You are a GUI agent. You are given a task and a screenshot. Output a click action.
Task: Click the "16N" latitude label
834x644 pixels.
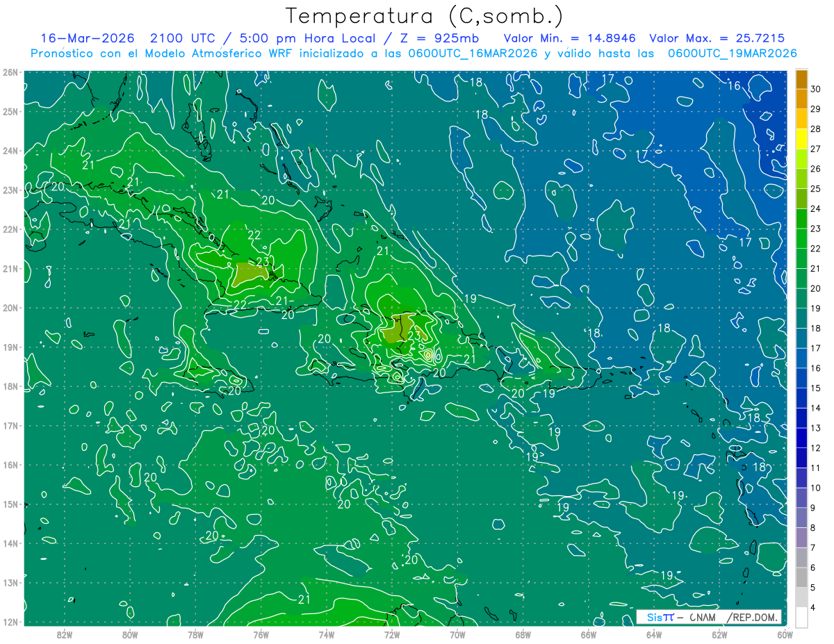(x=10, y=465)
